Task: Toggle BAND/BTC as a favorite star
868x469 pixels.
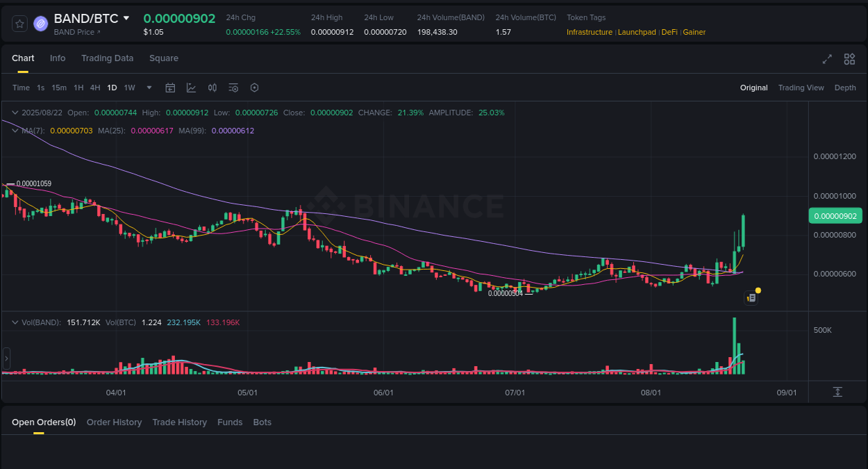Action: pyautogui.click(x=19, y=23)
